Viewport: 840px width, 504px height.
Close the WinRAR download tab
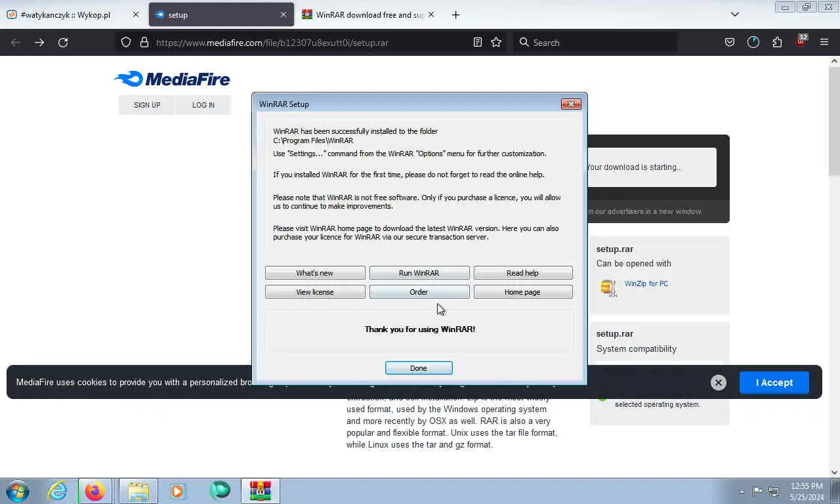pyautogui.click(x=431, y=14)
